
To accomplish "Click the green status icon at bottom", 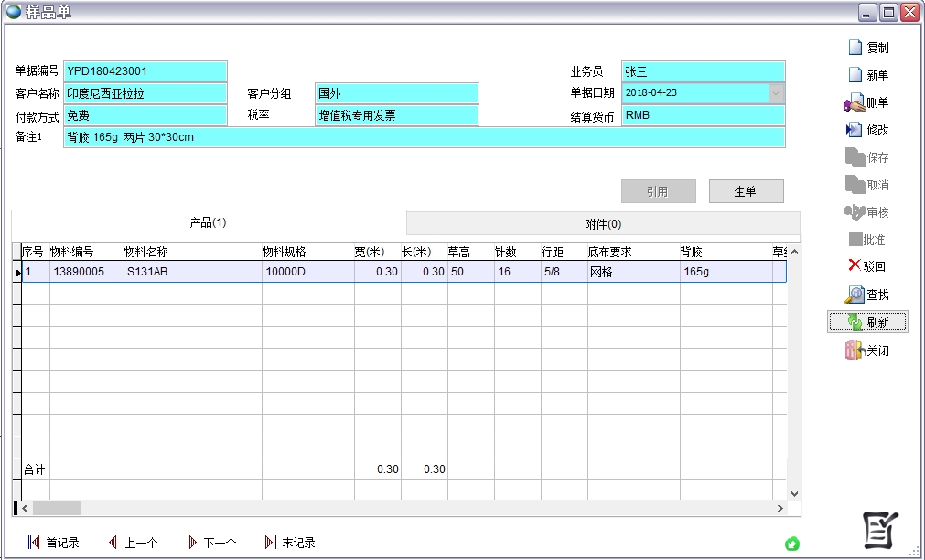I will tap(792, 544).
